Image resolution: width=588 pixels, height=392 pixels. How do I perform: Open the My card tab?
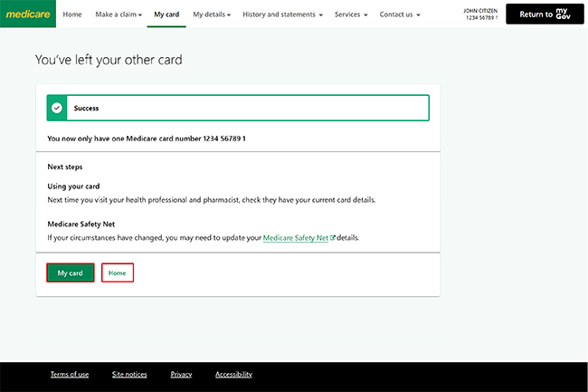[x=166, y=14]
